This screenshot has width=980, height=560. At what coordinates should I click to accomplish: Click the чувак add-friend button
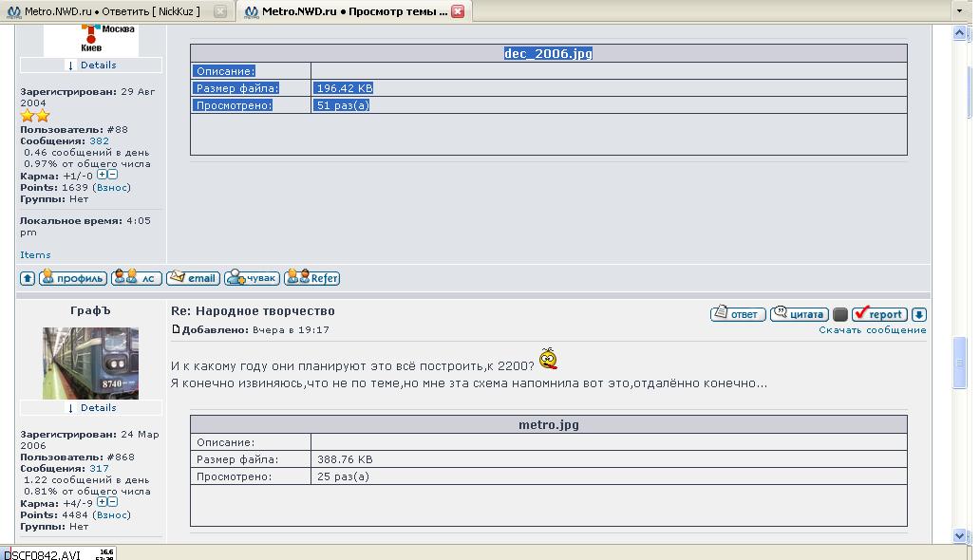click(x=252, y=278)
